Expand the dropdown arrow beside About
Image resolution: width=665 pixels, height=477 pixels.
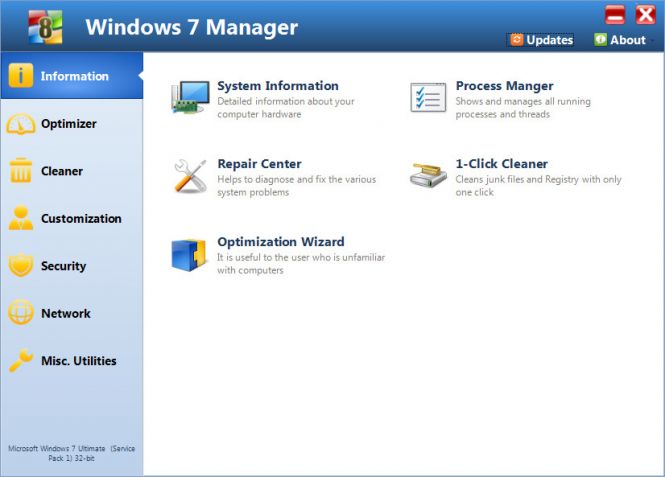pyautogui.click(x=653, y=41)
